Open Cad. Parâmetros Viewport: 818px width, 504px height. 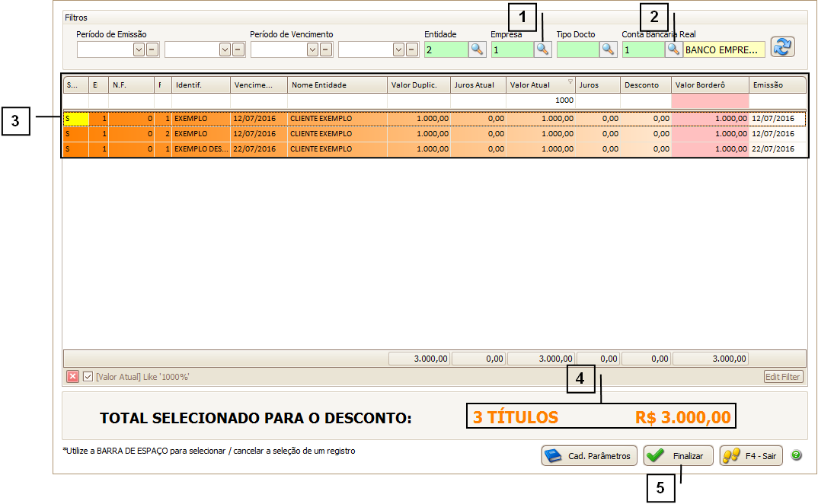click(x=590, y=456)
